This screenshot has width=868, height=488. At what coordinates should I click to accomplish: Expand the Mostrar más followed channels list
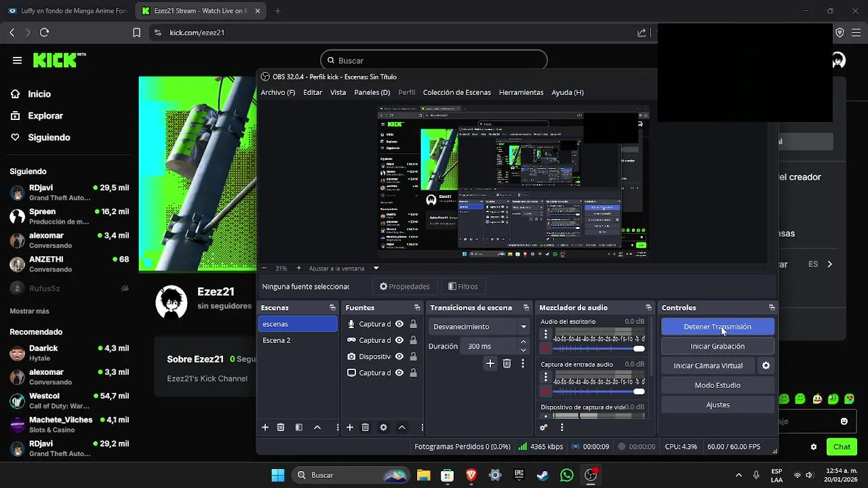coord(29,311)
